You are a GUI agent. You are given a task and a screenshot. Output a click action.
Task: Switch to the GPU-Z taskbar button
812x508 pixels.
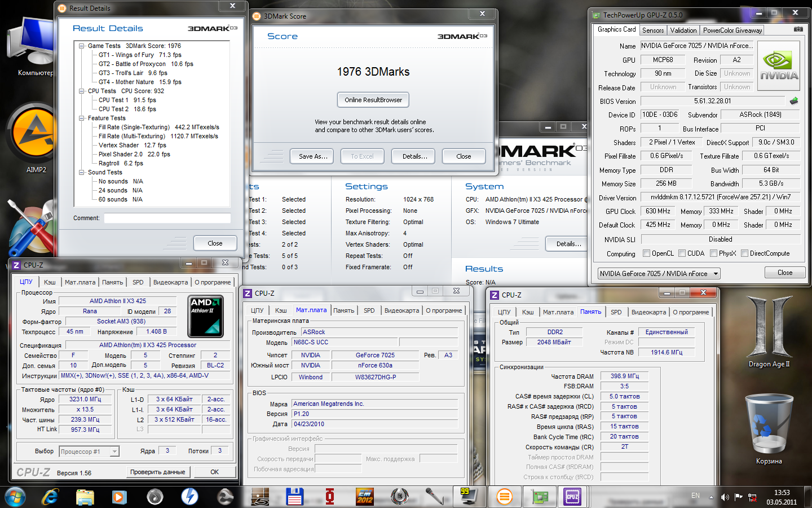[540, 497]
